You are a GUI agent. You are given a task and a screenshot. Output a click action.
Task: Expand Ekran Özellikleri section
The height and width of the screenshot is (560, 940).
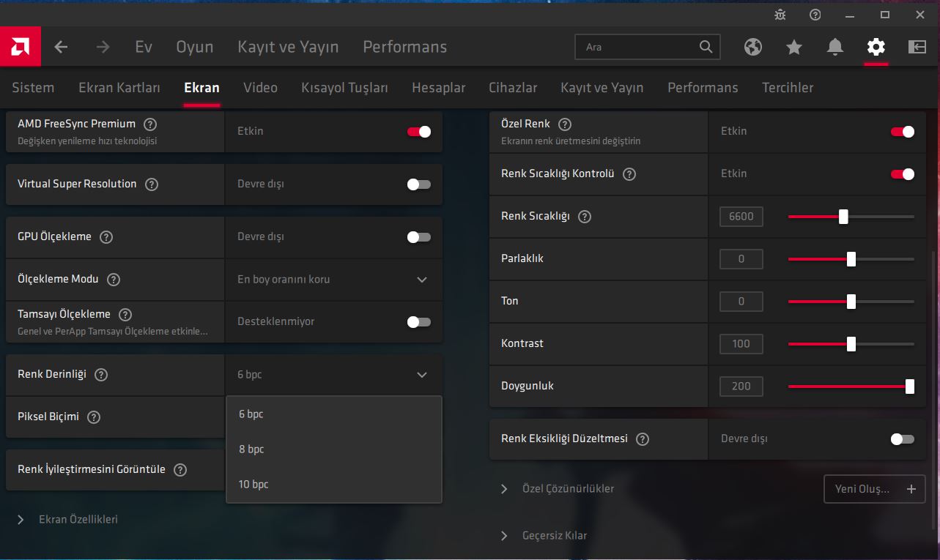coord(68,520)
